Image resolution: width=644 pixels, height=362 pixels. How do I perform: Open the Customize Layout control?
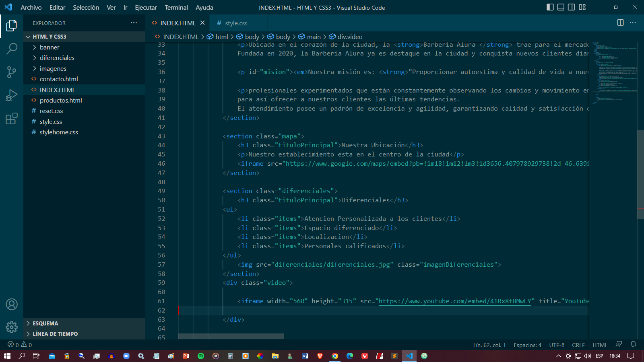(x=582, y=7)
